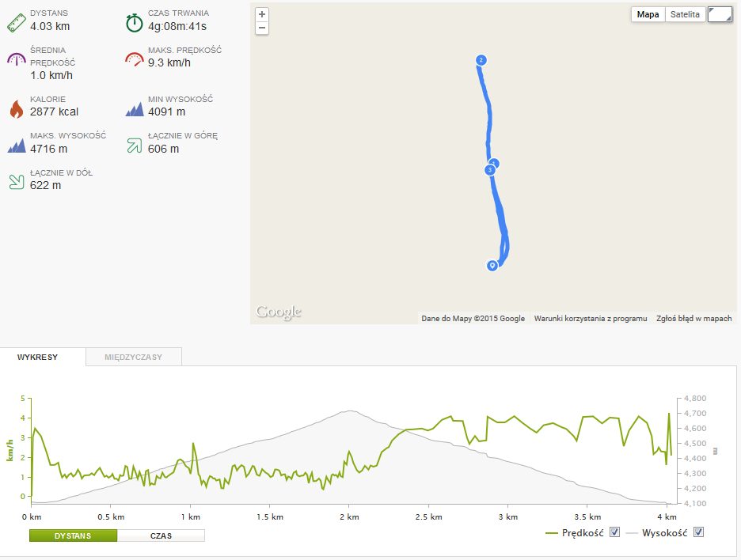Switch chart axis to CZAS
Viewport: 741px width, 560px height.
point(161,535)
